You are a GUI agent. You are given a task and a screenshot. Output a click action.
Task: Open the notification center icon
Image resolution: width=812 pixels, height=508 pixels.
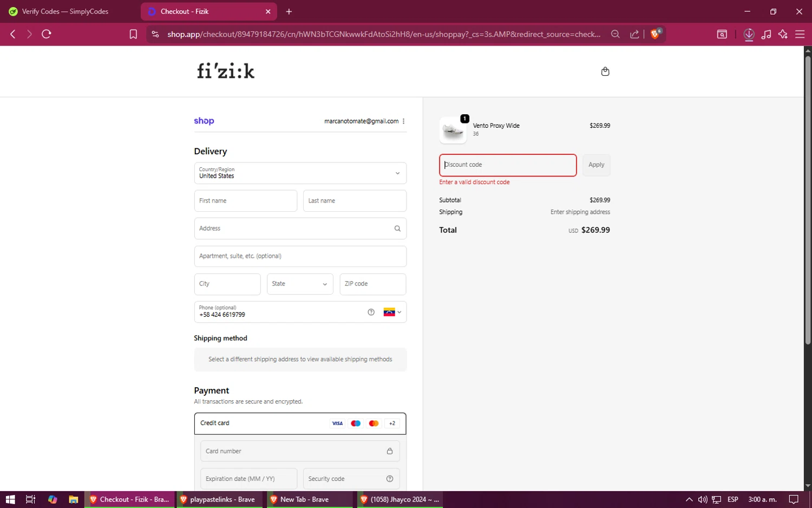(794, 499)
